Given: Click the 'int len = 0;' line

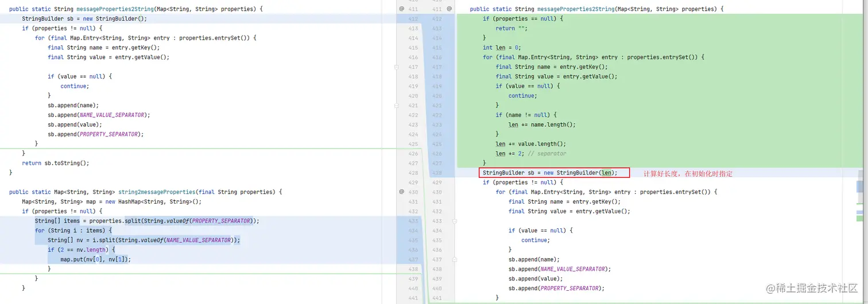Looking at the screenshot, I should [501, 48].
